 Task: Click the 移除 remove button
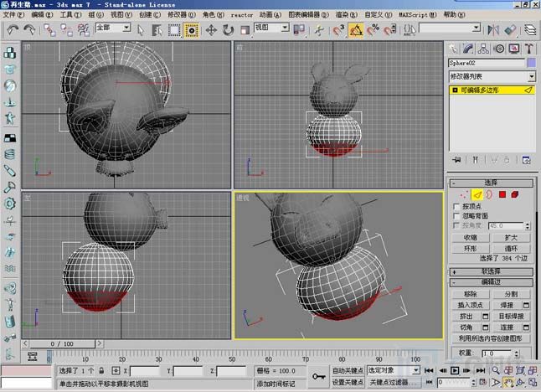click(471, 294)
